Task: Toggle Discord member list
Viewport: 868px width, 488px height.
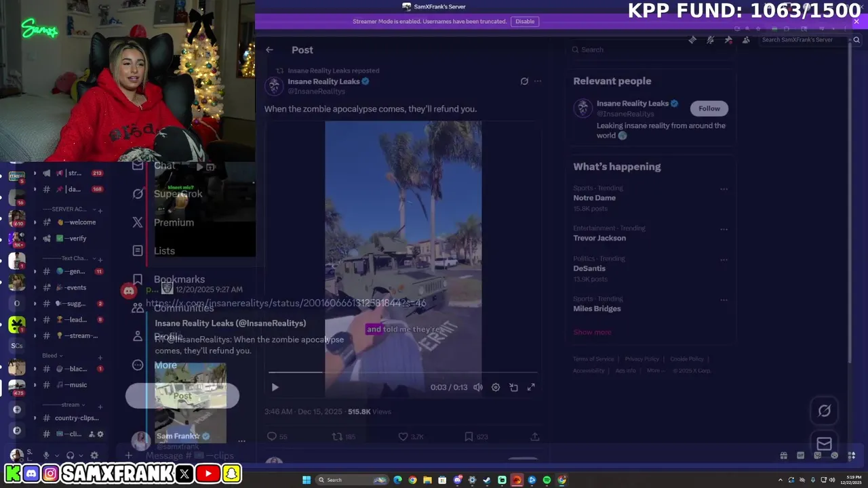Action: (746, 40)
